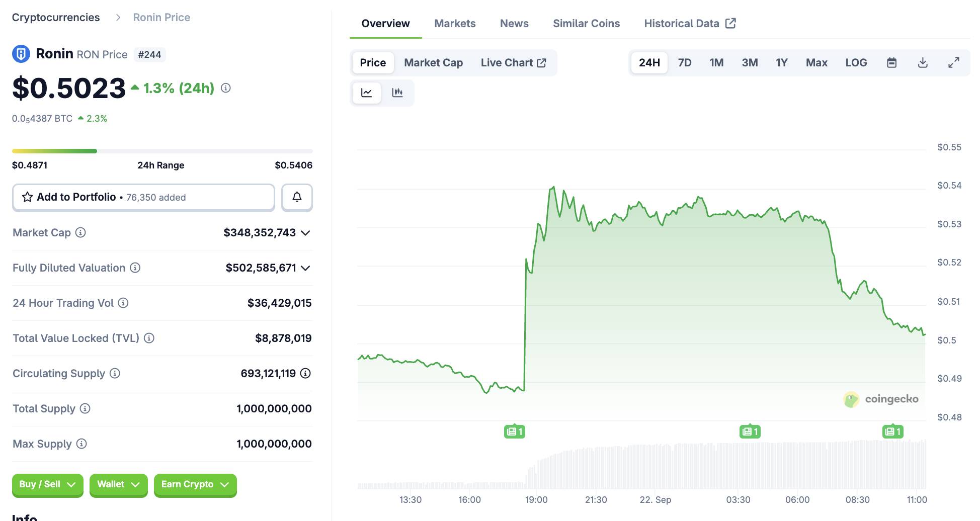
Task: Click the star icon in Add to Portfolio
Action: [x=27, y=197]
